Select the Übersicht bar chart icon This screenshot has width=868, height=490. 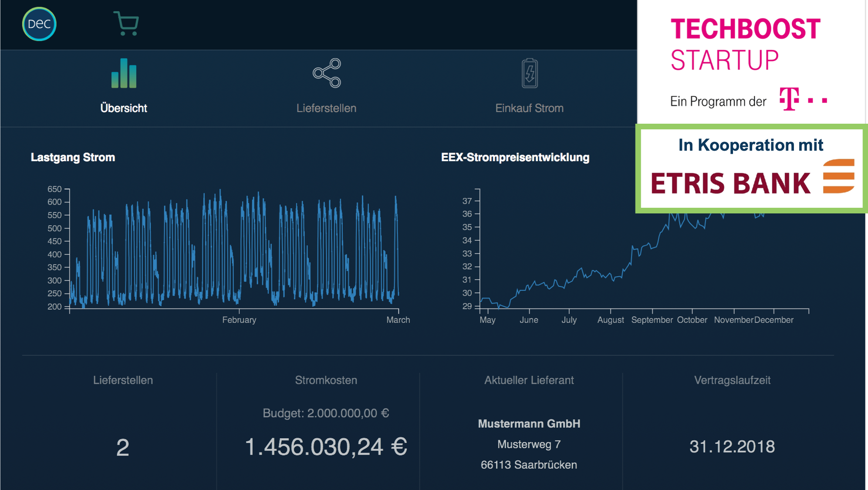click(x=124, y=73)
